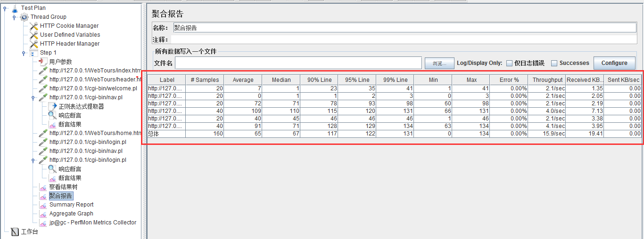Click the Throughput column header
644x239 pixels.
click(547, 80)
